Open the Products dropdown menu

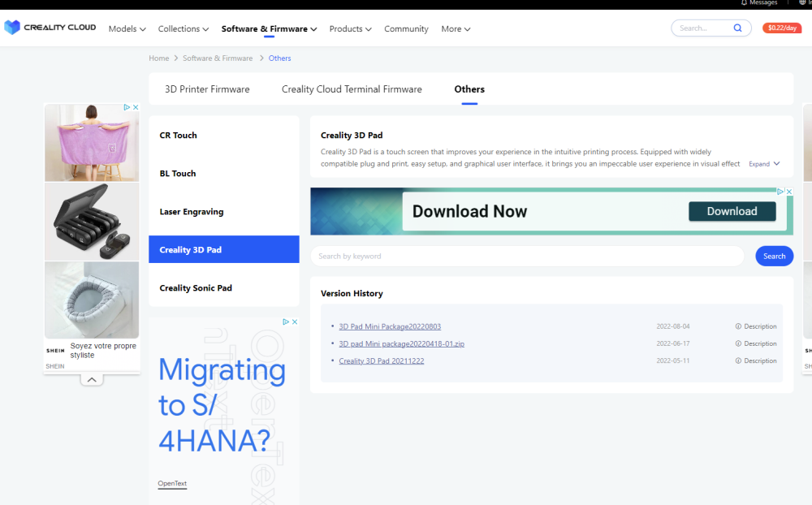pyautogui.click(x=350, y=29)
